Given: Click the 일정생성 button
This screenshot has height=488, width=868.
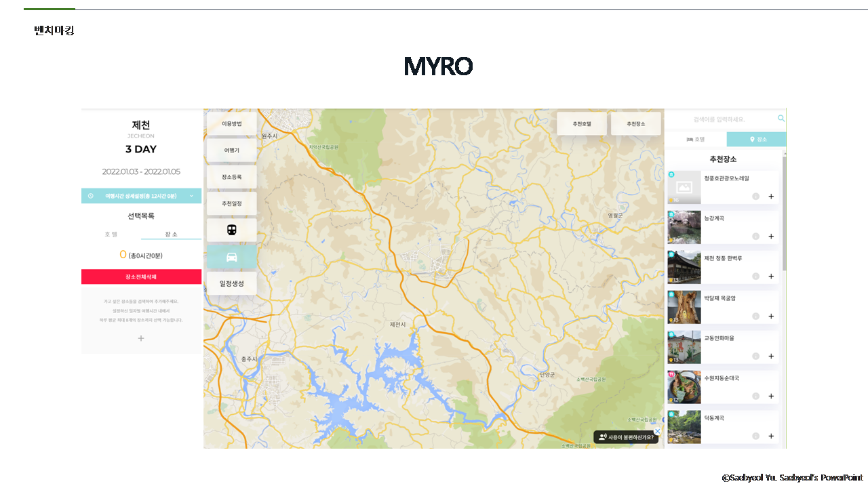Looking at the screenshot, I should point(232,283).
